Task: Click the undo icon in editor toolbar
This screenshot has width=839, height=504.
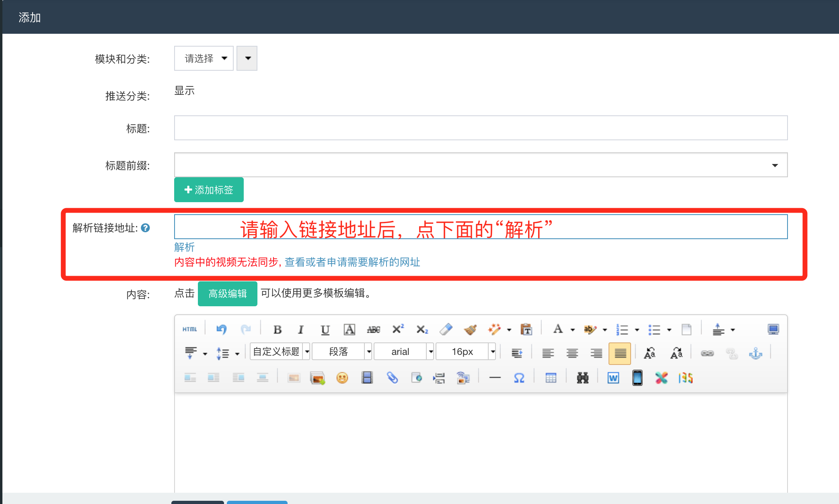Action: [x=222, y=330]
